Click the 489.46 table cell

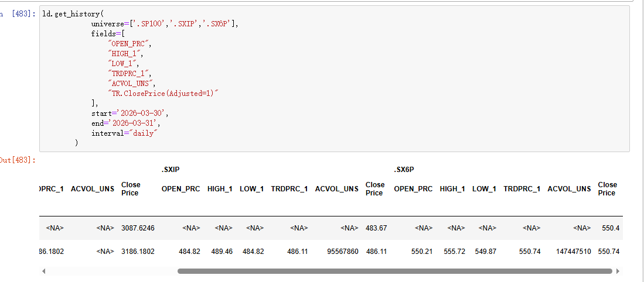(222, 252)
